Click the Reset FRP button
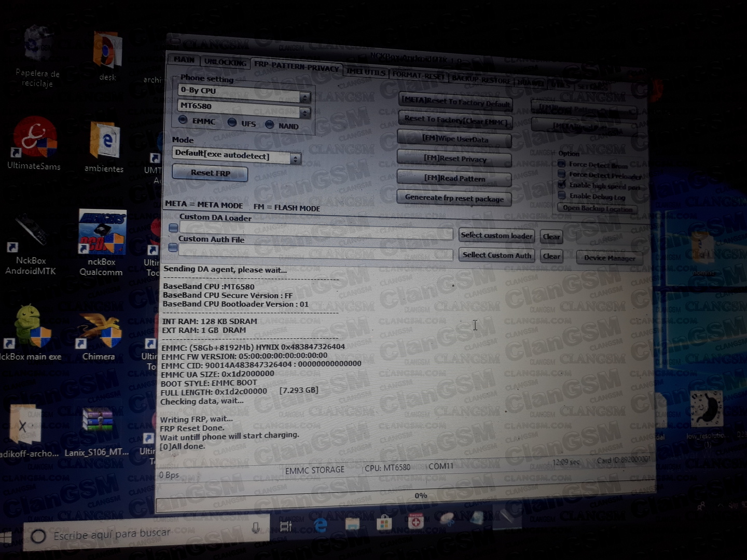747x560 pixels. coord(210,173)
